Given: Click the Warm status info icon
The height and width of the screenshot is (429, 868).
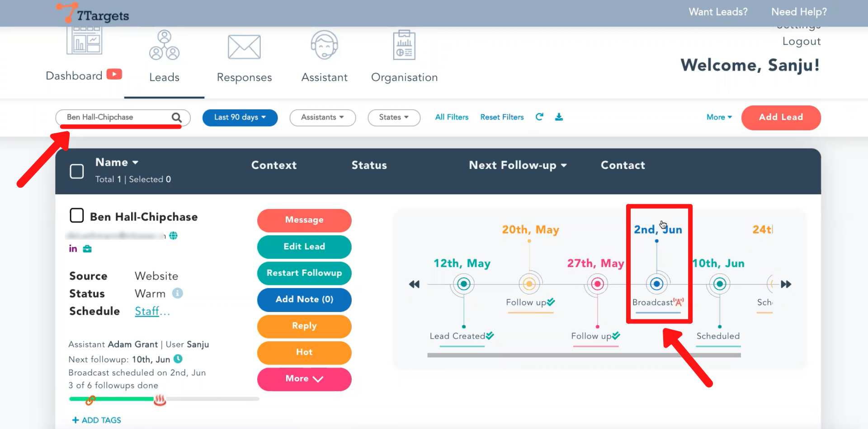Looking at the screenshot, I should 178,294.
